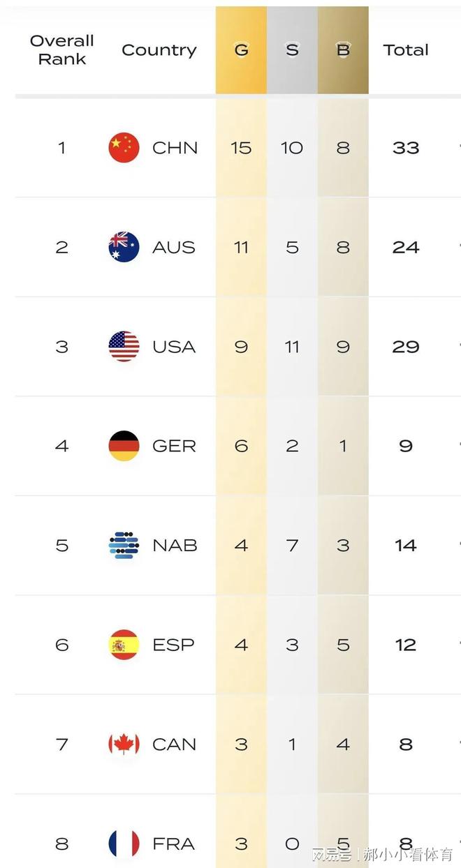Open the CHN country code link
Screen dimensions: 461x868
[175, 148]
